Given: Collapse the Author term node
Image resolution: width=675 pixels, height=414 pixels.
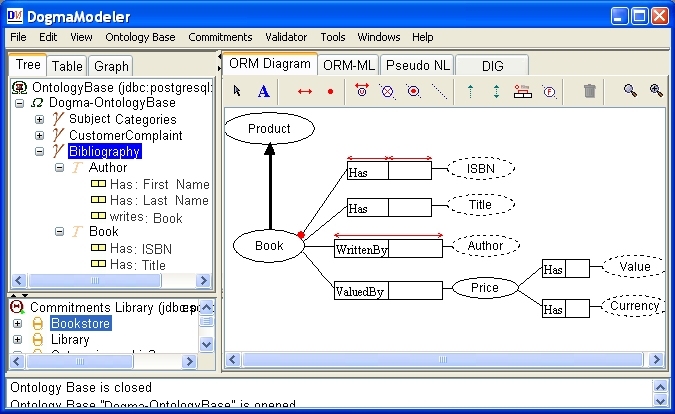Looking at the screenshot, I should click(59, 167).
